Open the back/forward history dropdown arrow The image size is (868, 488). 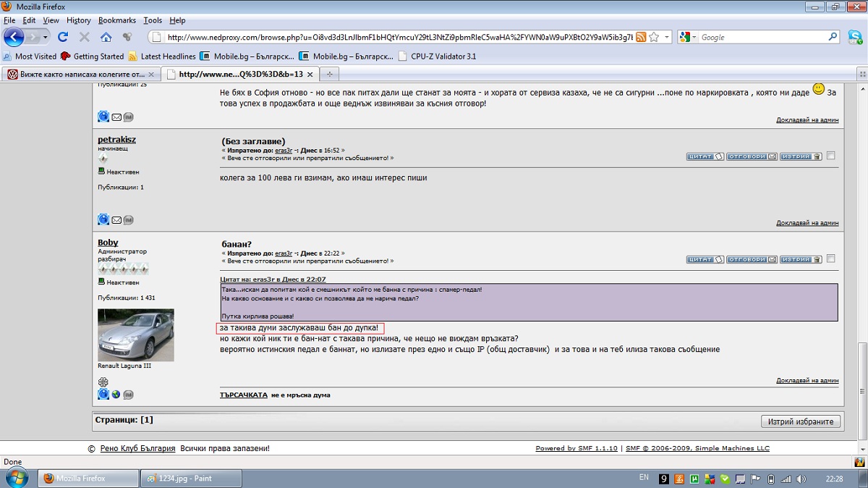pos(45,37)
